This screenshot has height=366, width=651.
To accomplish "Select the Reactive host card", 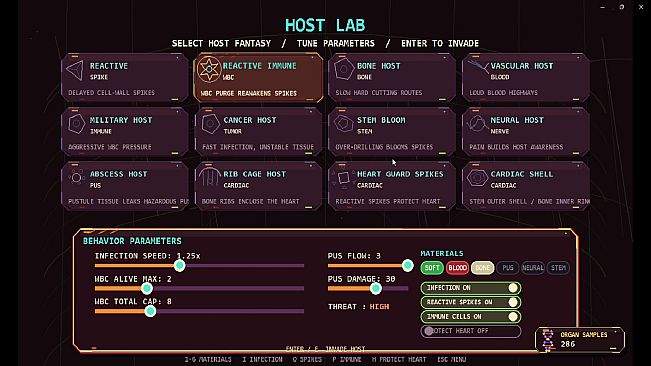I will [125, 77].
